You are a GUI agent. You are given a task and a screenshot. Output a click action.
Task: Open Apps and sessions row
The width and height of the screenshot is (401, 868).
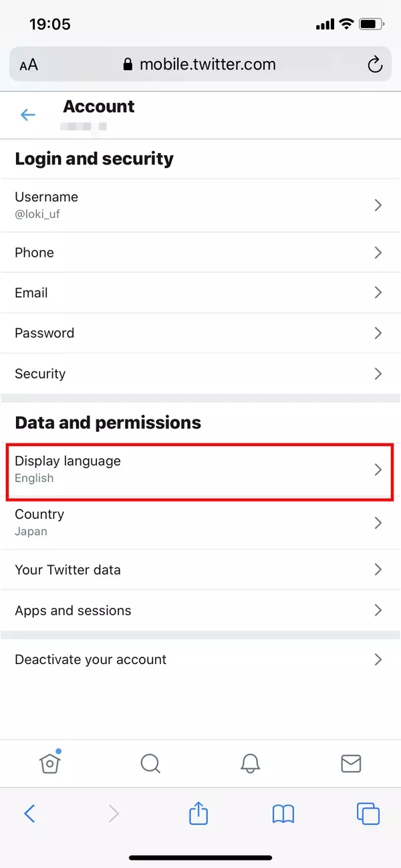tap(199, 610)
